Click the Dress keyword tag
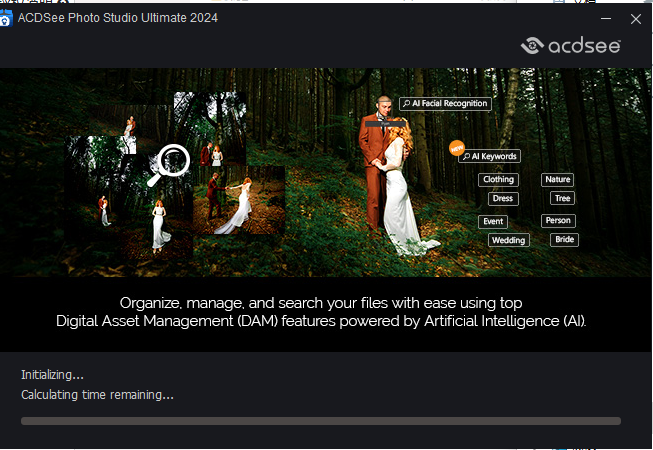Image resolution: width=653 pixels, height=450 pixels. click(x=503, y=199)
